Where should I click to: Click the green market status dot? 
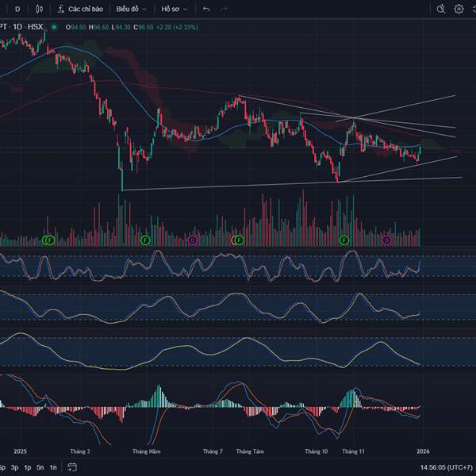click(54, 27)
